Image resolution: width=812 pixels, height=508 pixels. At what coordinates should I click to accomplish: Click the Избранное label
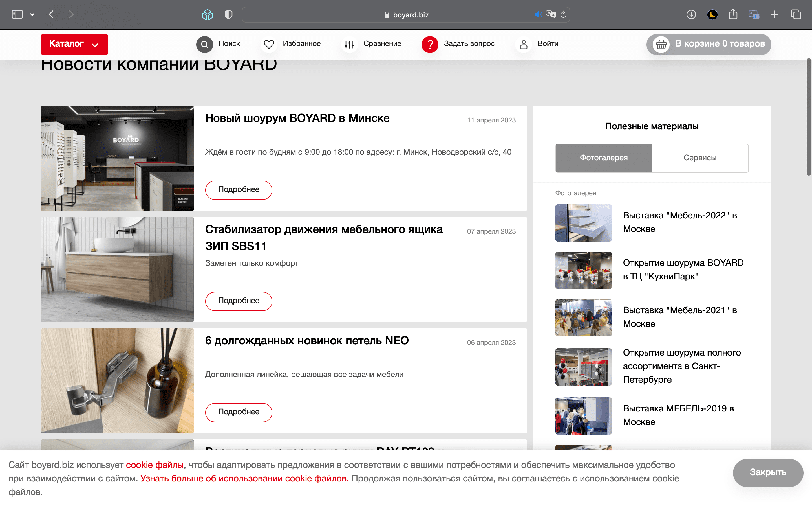(302, 44)
